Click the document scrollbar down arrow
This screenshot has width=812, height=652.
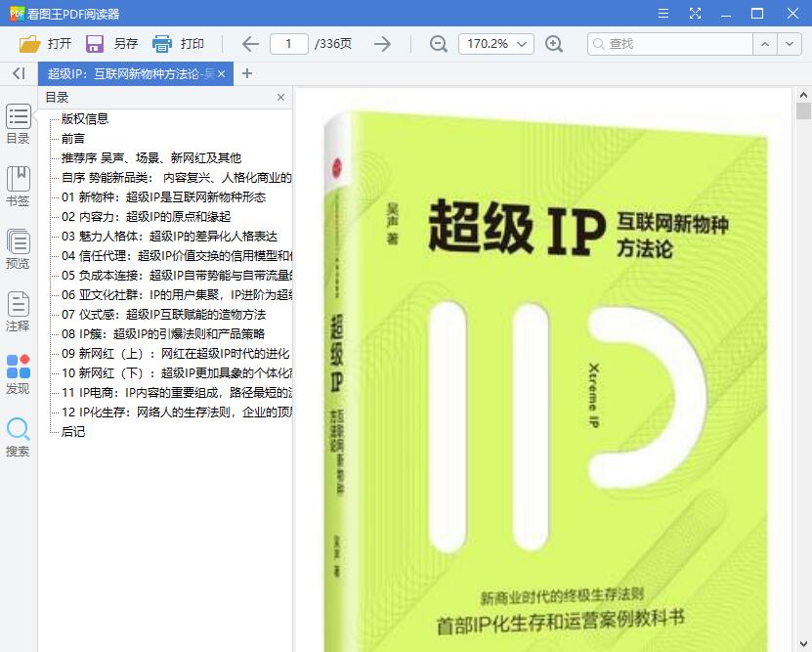click(803, 644)
